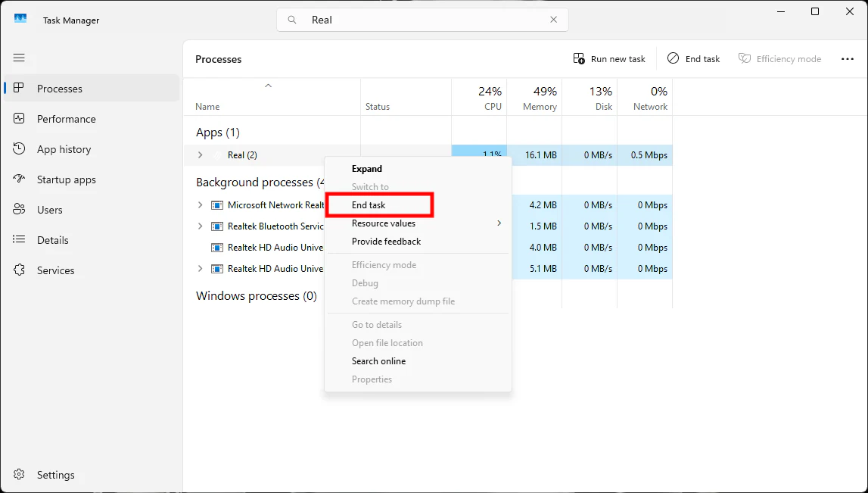The image size is (868, 493).
Task: Click the 0.5 Mbps network cell
Action: [645, 155]
